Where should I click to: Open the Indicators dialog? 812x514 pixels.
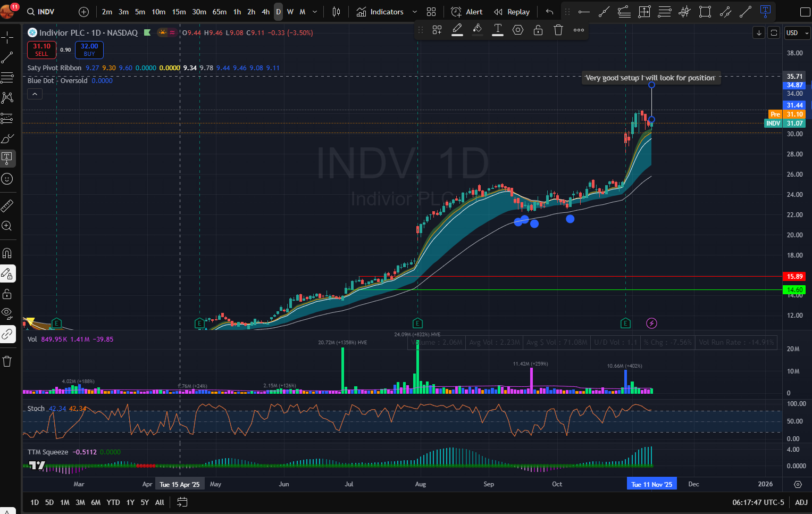[x=380, y=12]
